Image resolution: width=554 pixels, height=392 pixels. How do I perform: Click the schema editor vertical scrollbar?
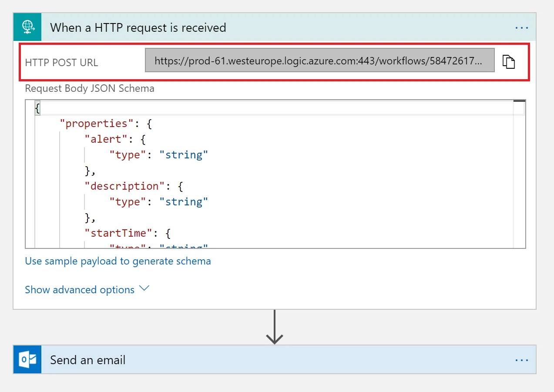point(519,174)
